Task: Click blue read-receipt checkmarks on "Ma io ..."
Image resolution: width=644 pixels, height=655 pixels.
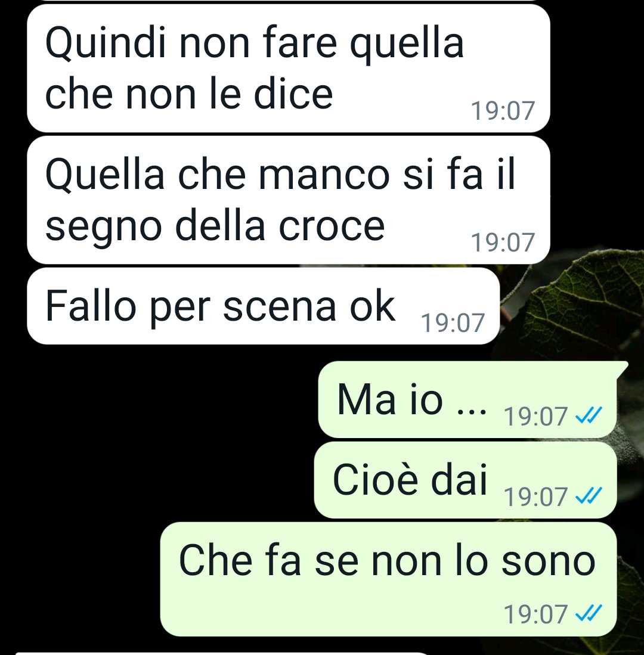Action: 589,415
